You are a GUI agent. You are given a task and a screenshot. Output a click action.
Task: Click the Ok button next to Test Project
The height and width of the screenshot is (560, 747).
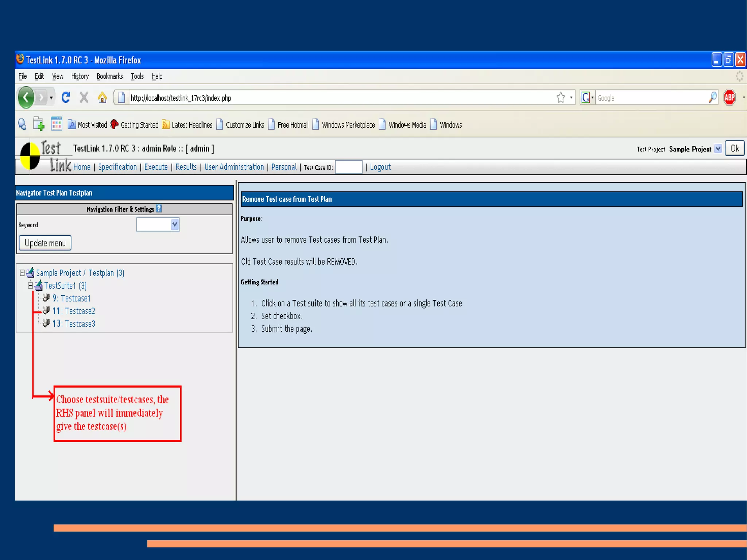tap(735, 148)
